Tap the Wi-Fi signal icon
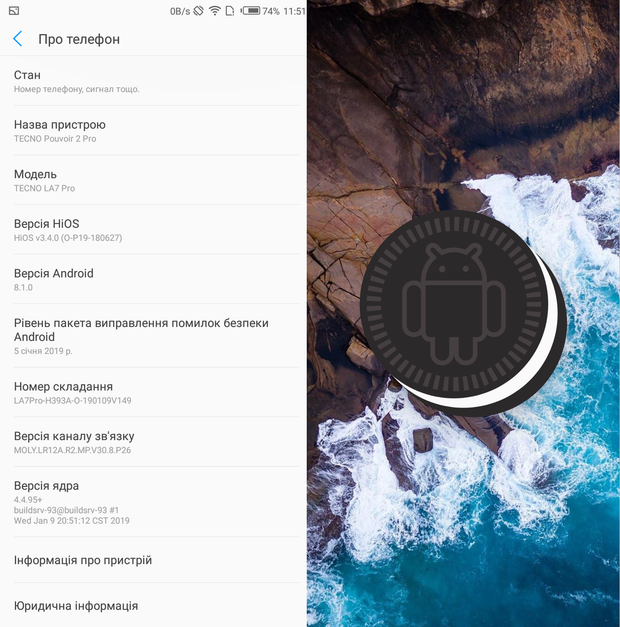Image resolution: width=620 pixels, height=627 pixels. 215,11
